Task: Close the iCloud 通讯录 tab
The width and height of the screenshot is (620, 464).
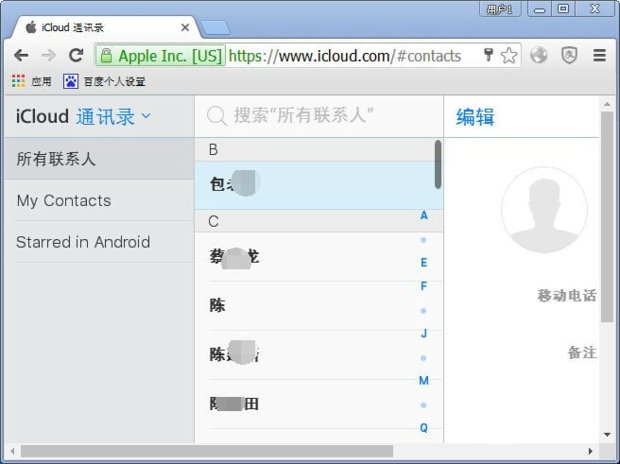Action: pos(185,28)
